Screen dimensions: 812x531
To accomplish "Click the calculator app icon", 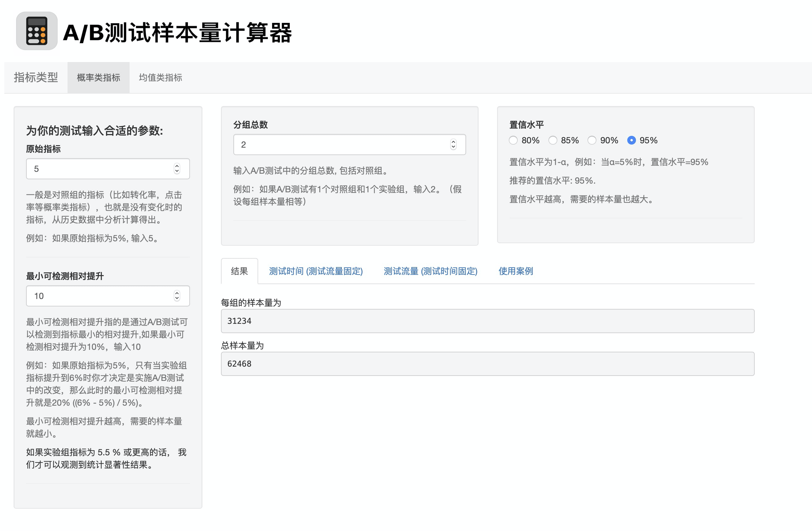I will coord(37,31).
